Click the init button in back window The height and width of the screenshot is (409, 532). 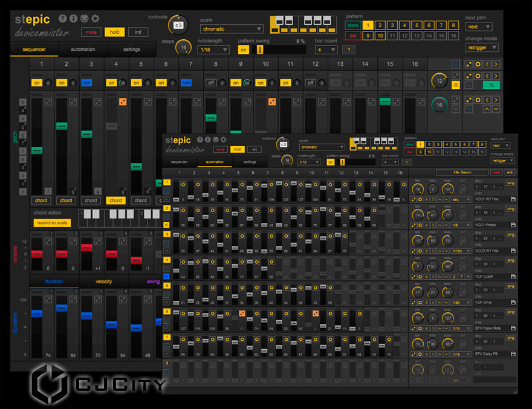(x=138, y=32)
